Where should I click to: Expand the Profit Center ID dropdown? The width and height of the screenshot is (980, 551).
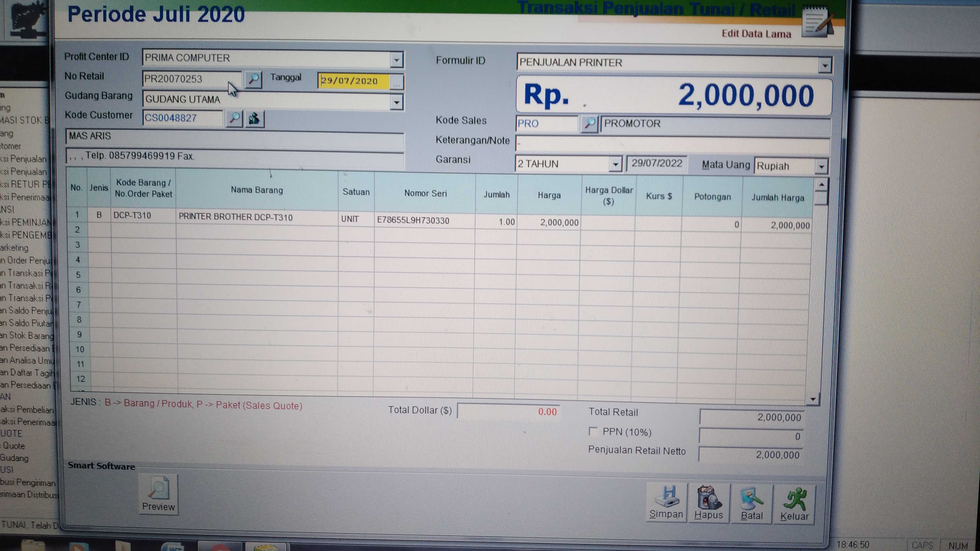click(x=396, y=60)
